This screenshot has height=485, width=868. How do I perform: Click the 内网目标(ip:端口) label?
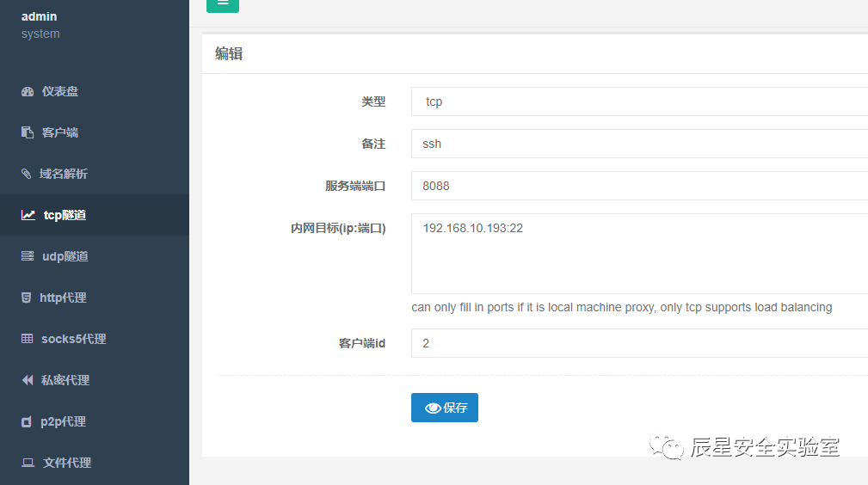coord(338,228)
